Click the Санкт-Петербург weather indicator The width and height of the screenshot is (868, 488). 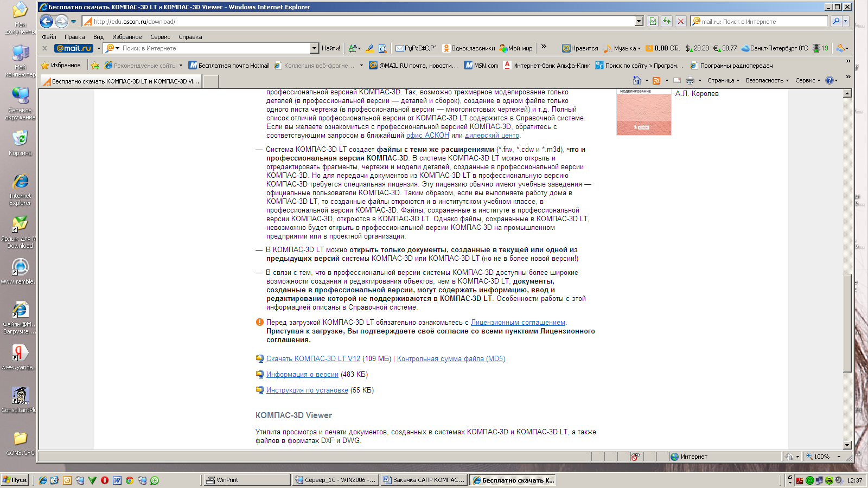(774, 48)
